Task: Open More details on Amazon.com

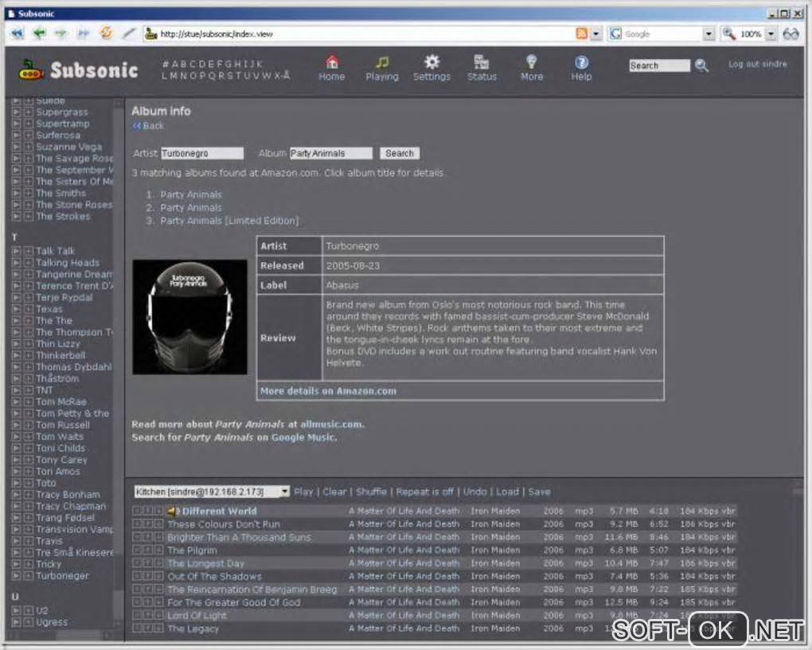Action: (328, 391)
